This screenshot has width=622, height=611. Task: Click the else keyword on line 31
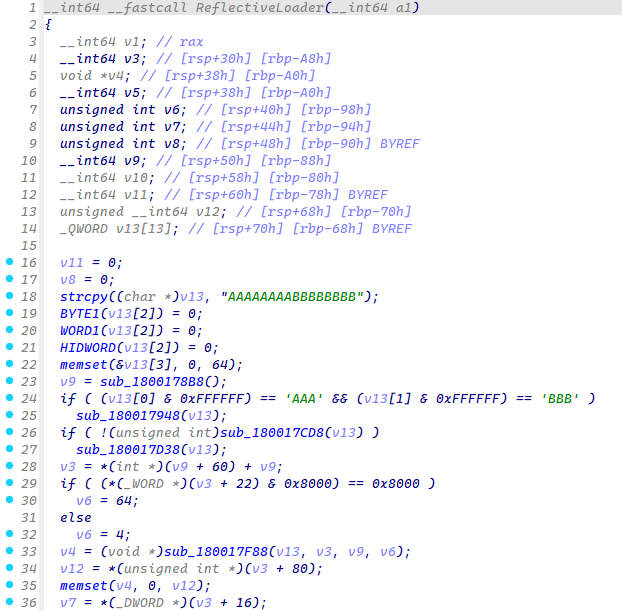tap(76, 518)
